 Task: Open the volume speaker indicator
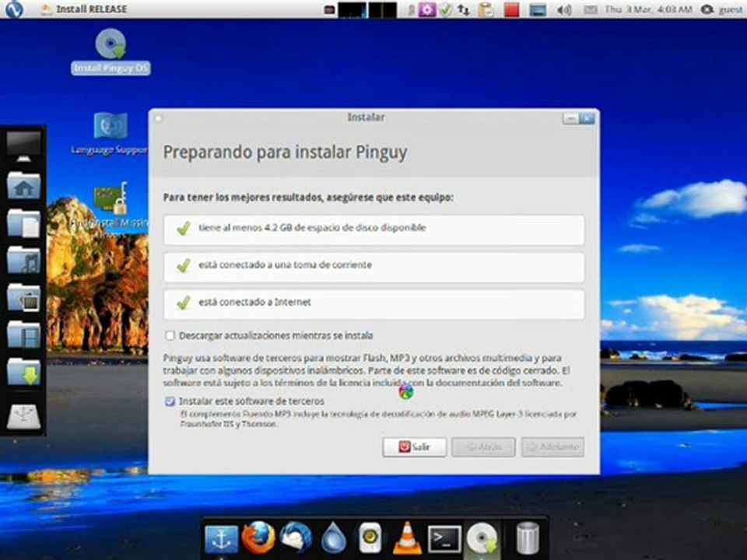(x=564, y=9)
